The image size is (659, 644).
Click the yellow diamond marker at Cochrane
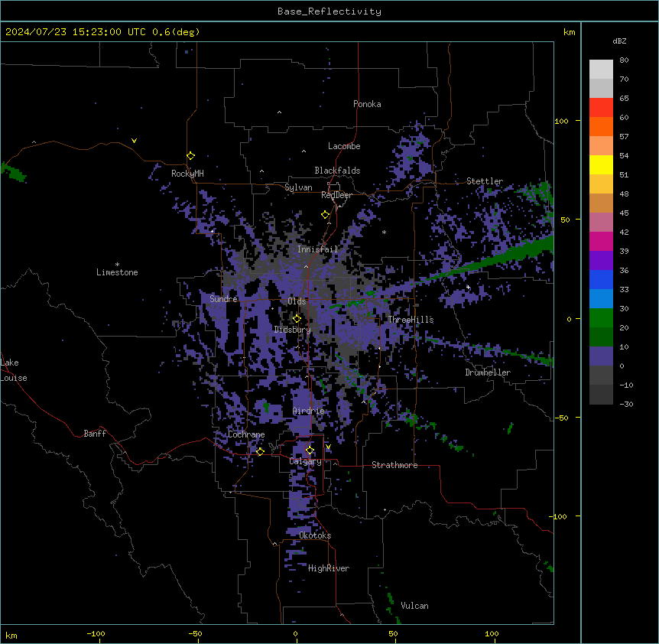260,451
